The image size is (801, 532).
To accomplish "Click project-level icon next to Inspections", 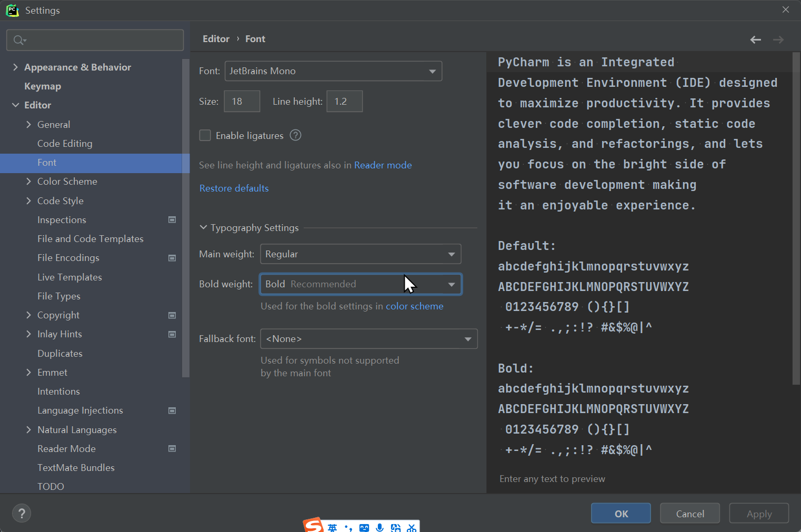I will (172, 219).
